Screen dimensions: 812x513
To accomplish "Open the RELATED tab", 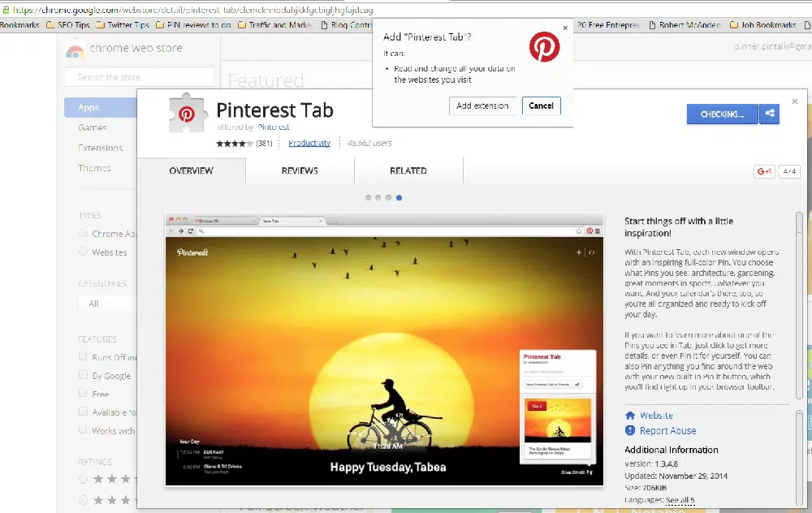I will (x=408, y=171).
